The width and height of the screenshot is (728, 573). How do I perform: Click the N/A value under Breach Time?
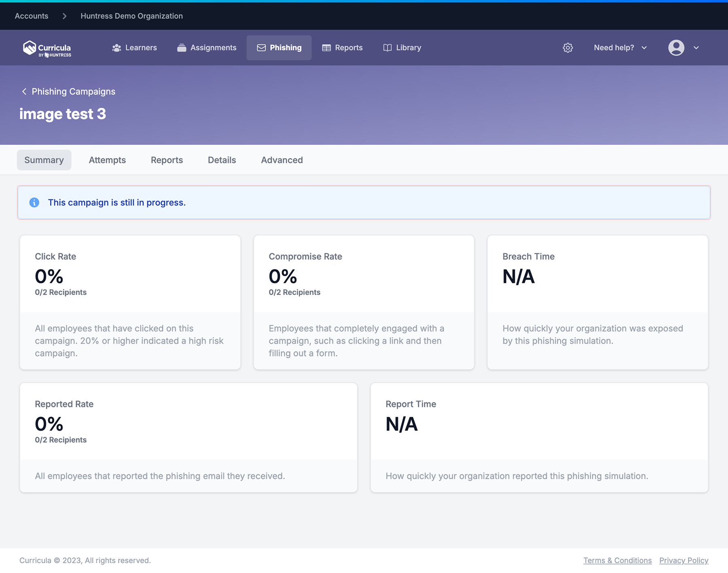pos(518,276)
